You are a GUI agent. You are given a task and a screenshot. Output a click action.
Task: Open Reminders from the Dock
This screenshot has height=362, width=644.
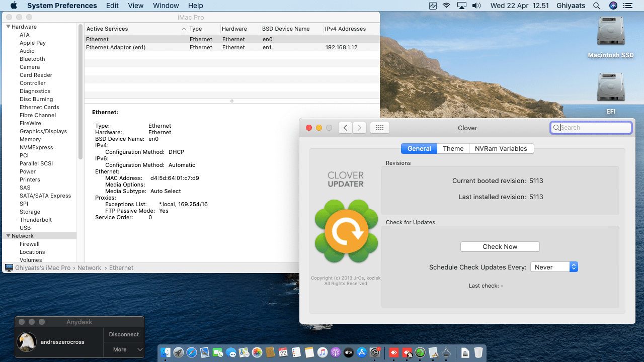(x=296, y=353)
